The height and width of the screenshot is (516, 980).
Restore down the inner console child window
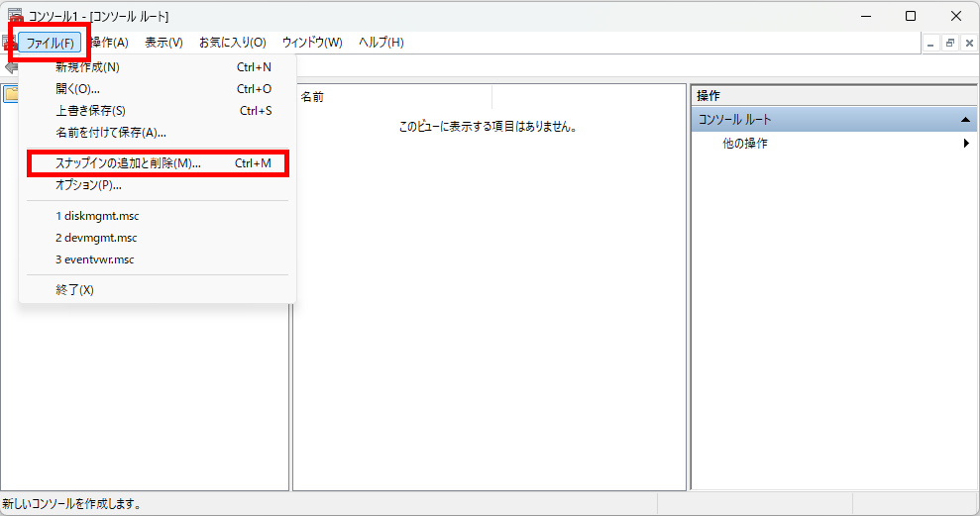[949, 43]
